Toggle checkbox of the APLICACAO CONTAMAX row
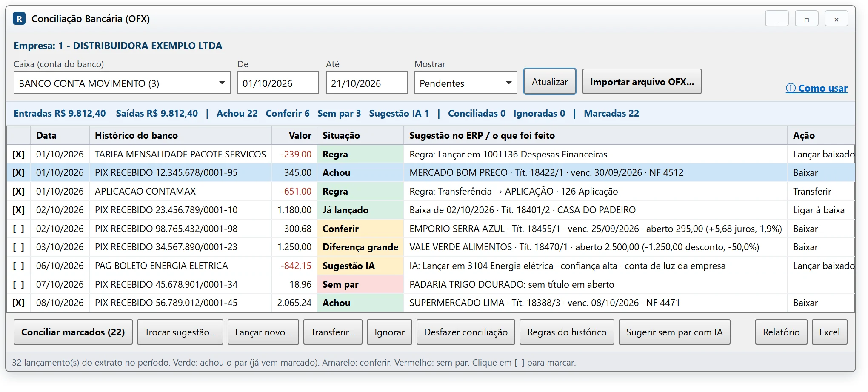Image resolution: width=868 pixels, height=392 pixels. coord(18,192)
